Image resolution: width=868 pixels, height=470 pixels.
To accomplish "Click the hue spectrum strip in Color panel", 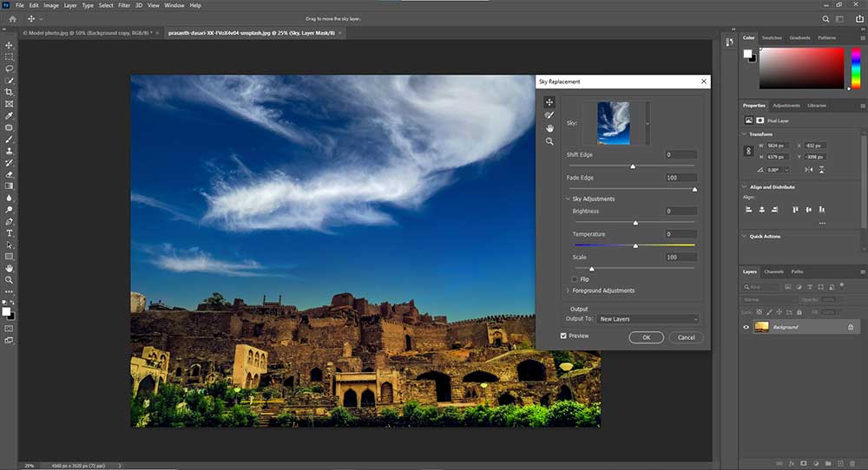I will pyautogui.click(x=856, y=68).
